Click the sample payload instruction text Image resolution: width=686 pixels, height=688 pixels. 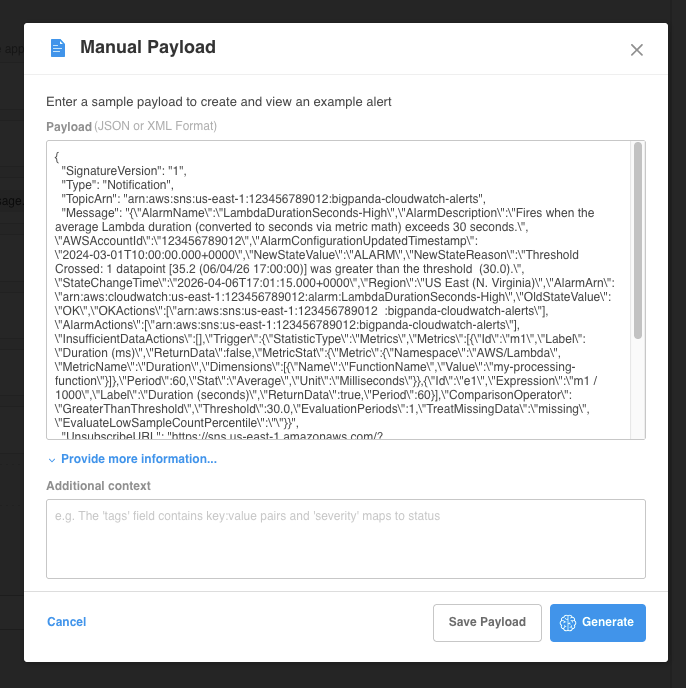coord(218,102)
